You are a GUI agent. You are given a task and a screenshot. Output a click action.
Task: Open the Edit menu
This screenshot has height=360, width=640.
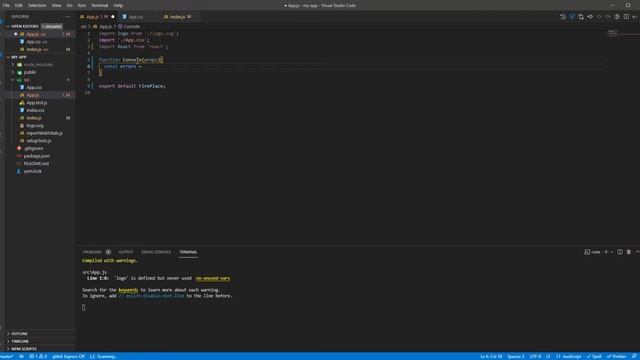19,5
